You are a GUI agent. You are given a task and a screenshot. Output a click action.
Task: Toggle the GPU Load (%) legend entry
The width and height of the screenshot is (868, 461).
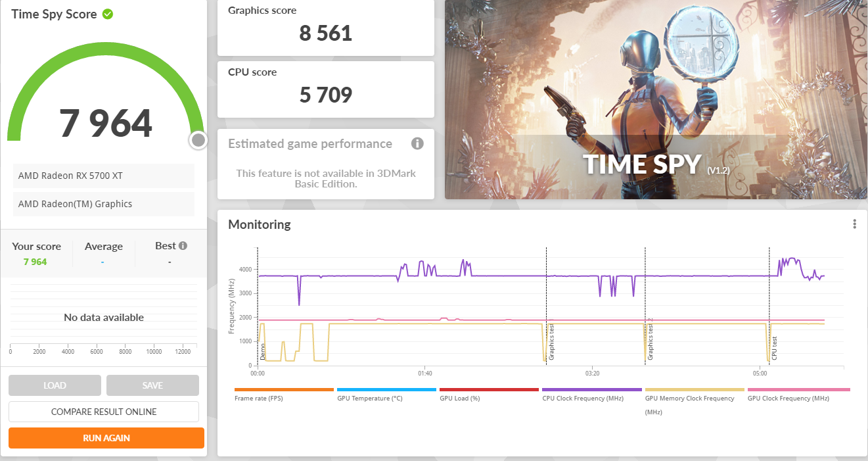coord(489,395)
